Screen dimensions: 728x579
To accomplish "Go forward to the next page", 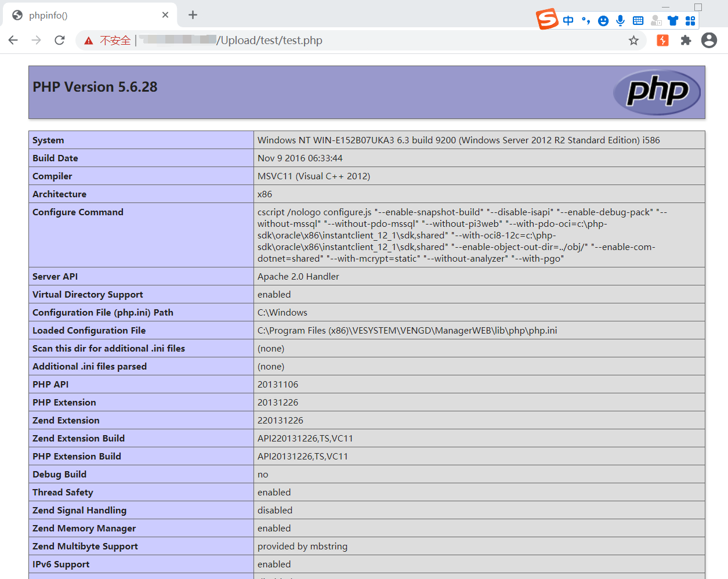I will (37, 40).
